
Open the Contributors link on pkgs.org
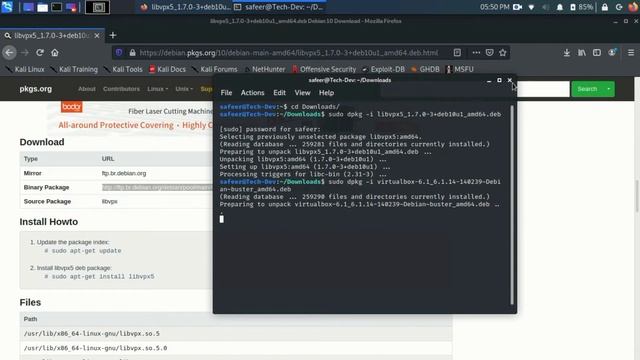[x=121, y=89]
